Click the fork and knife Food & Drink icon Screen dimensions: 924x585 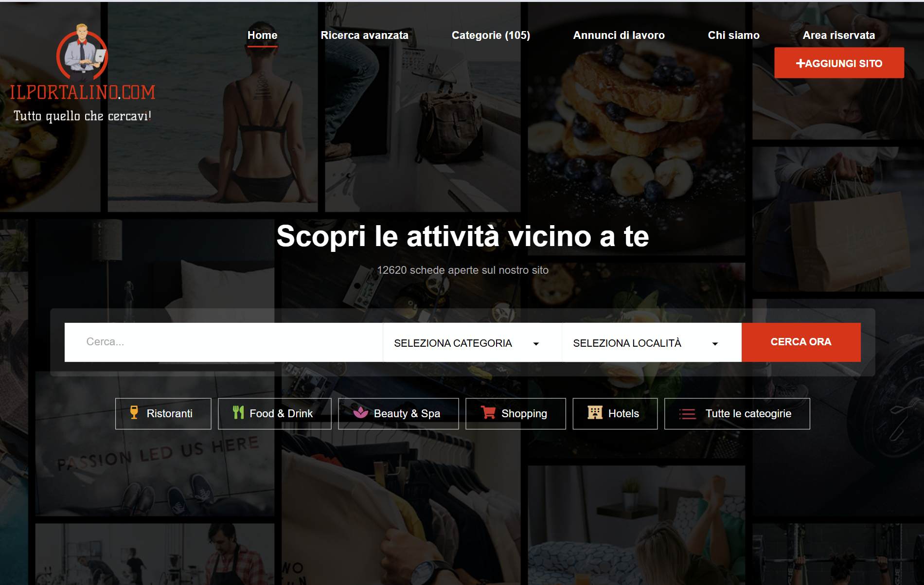238,413
